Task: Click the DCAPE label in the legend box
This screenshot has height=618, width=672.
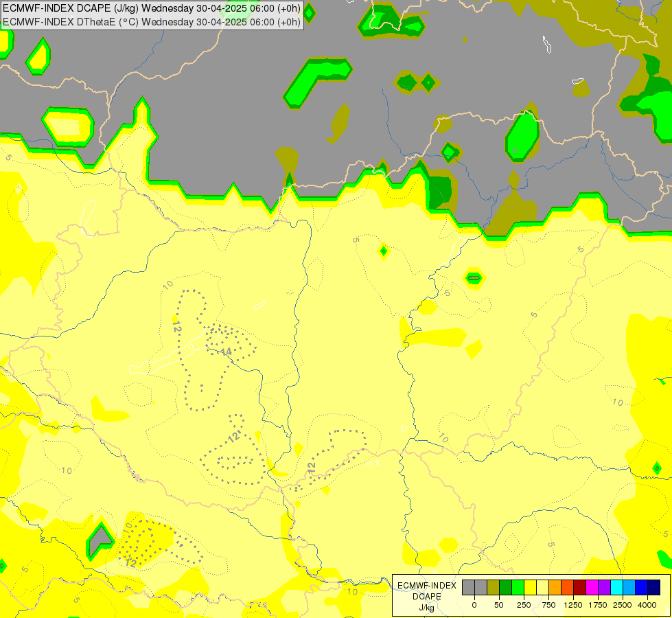Action: coord(427,597)
